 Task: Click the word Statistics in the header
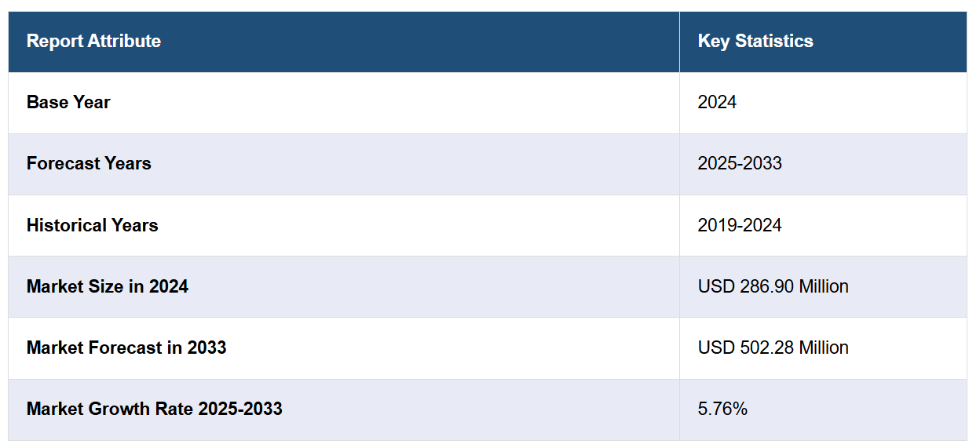[x=773, y=41]
